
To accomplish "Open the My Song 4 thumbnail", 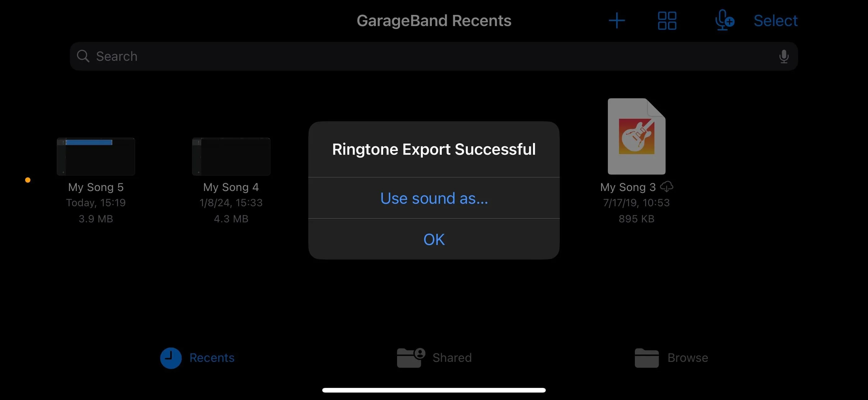I will pos(231,156).
